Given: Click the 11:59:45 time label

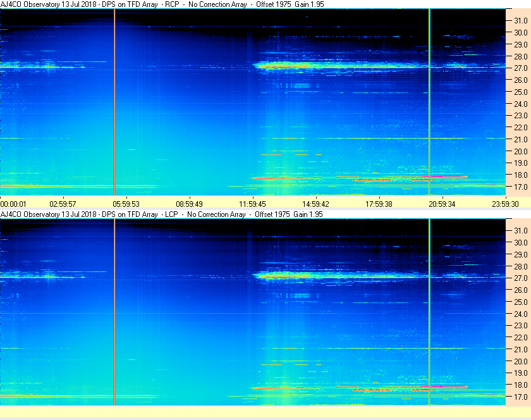Looking at the screenshot, I should click(x=253, y=204).
